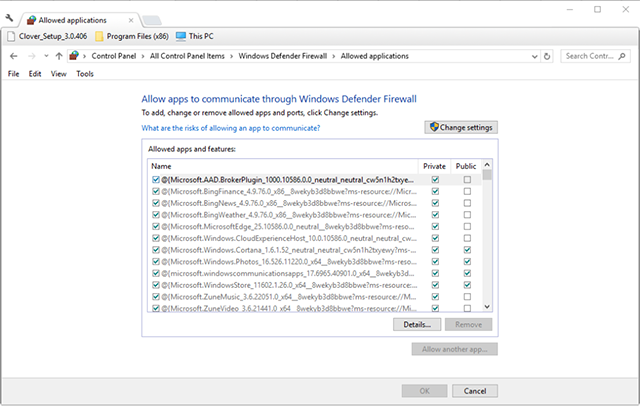
Task: Minimize the Clover window
Action: pos(570,9)
